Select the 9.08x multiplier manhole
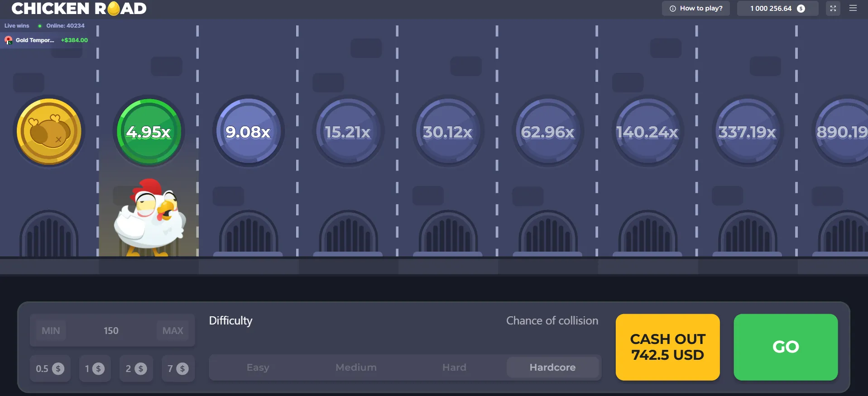 pos(248,131)
